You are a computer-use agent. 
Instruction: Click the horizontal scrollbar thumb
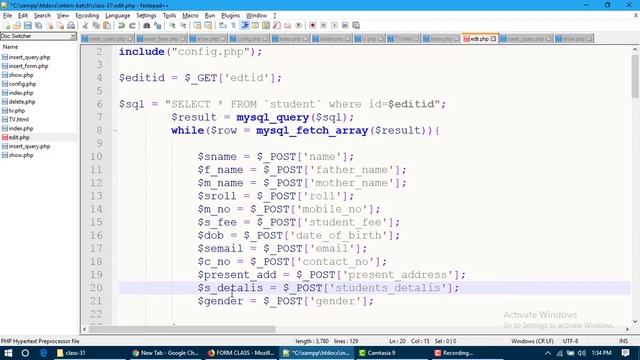[182, 329]
